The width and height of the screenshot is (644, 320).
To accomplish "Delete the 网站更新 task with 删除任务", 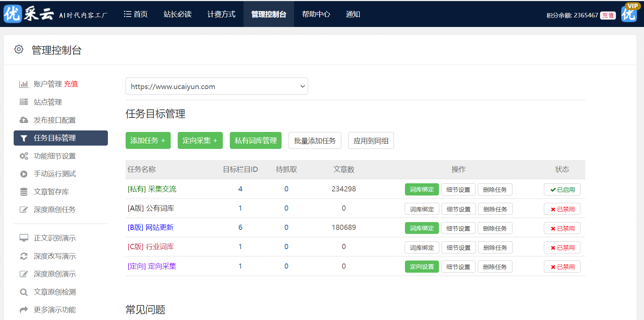I will pos(495,228).
